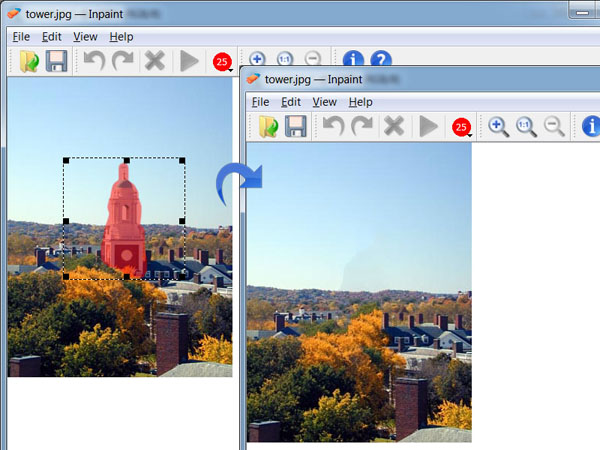Open blue question mark help icon
Screen dimensions: 600x450
point(381,61)
